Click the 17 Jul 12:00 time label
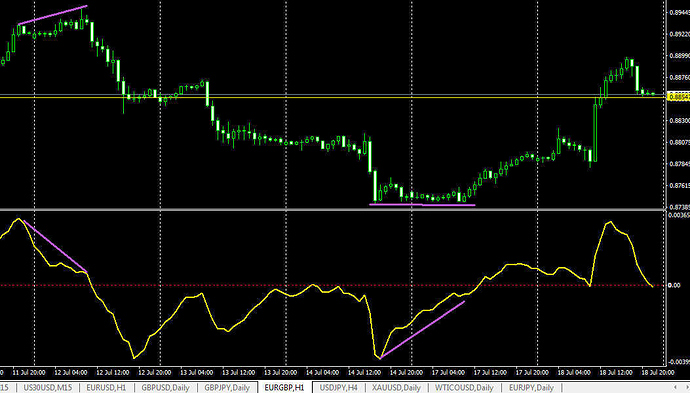690x393 pixels. coord(490,372)
